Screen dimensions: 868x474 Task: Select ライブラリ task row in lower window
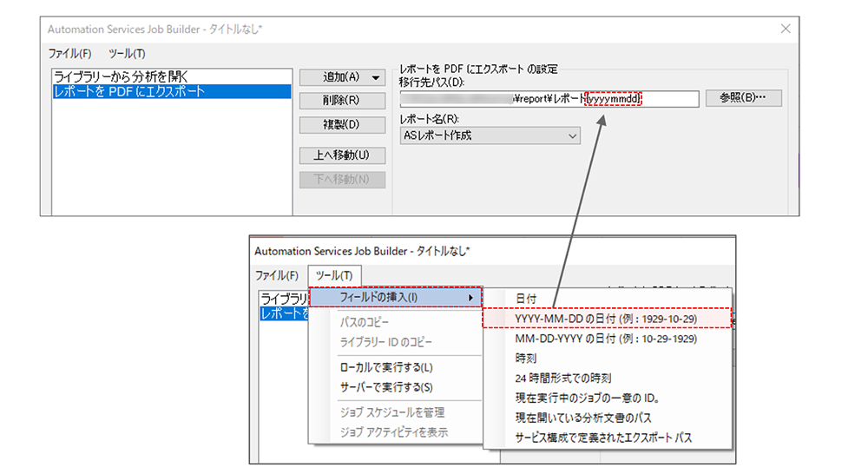tap(284, 299)
